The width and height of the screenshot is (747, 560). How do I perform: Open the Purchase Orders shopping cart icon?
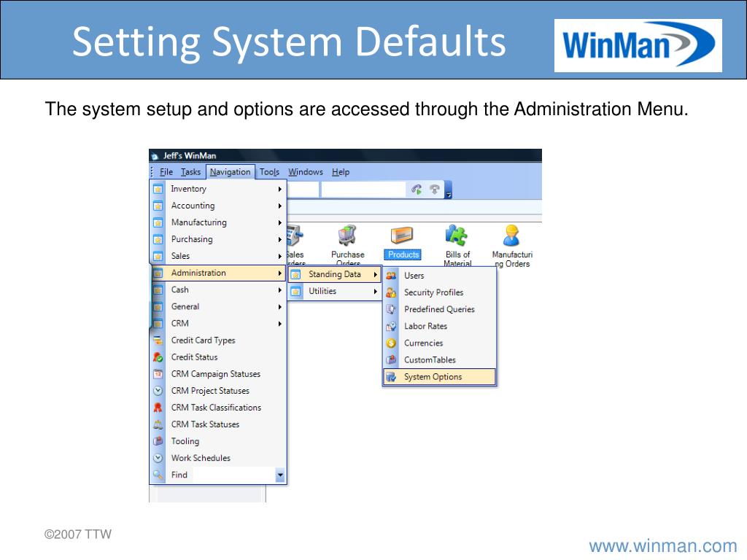(x=347, y=236)
